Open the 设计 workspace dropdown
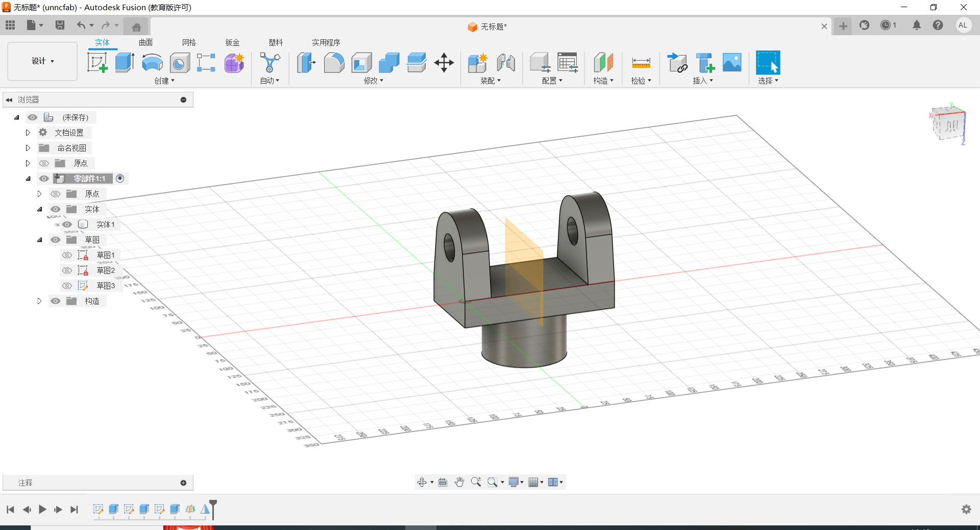The image size is (980, 530). coord(42,61)
